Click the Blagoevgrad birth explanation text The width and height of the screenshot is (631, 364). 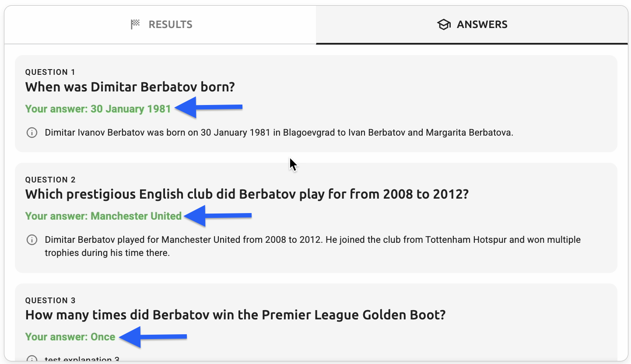tap(279, 133)
